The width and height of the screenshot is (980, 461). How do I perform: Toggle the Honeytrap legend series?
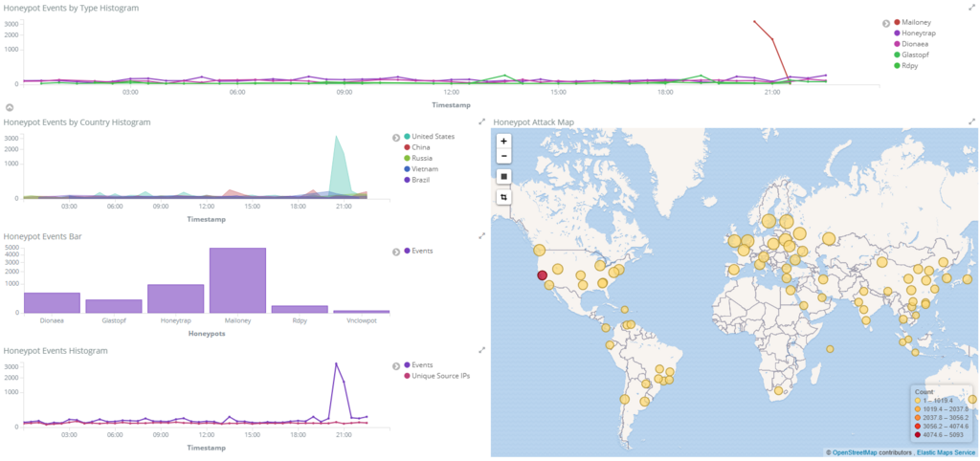click(914, 33)
